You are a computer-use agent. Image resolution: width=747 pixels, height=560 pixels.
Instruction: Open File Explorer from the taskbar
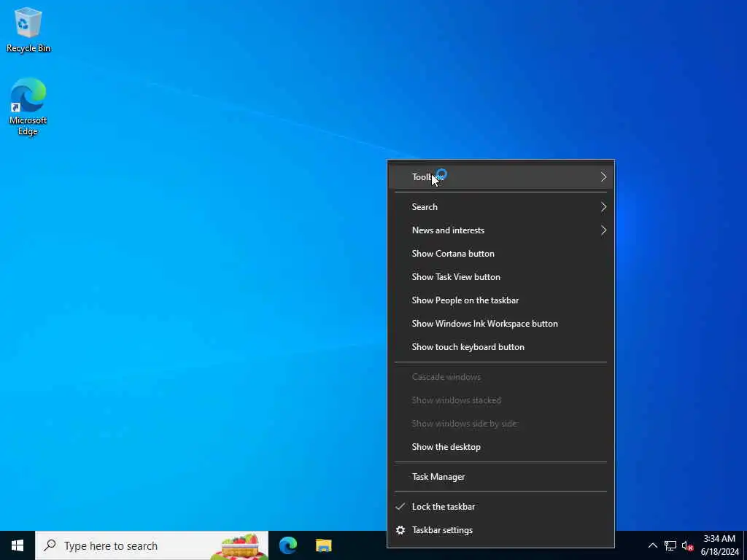tap(323, 545)
